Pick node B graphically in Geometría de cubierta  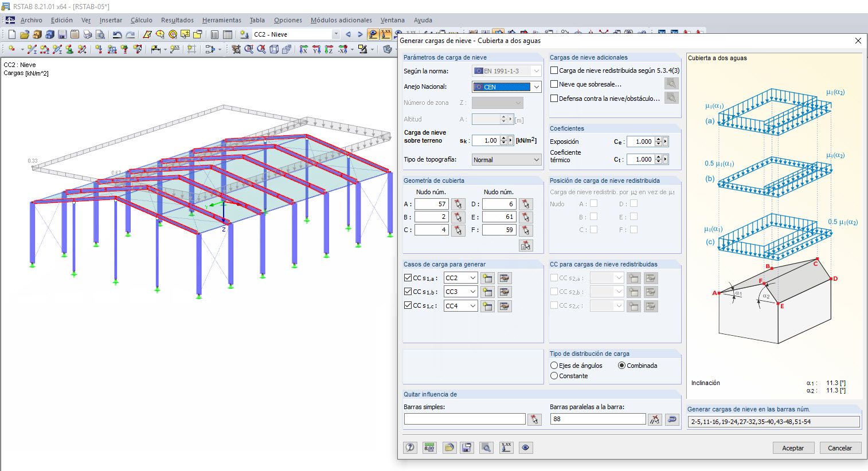tap(458, 217)
